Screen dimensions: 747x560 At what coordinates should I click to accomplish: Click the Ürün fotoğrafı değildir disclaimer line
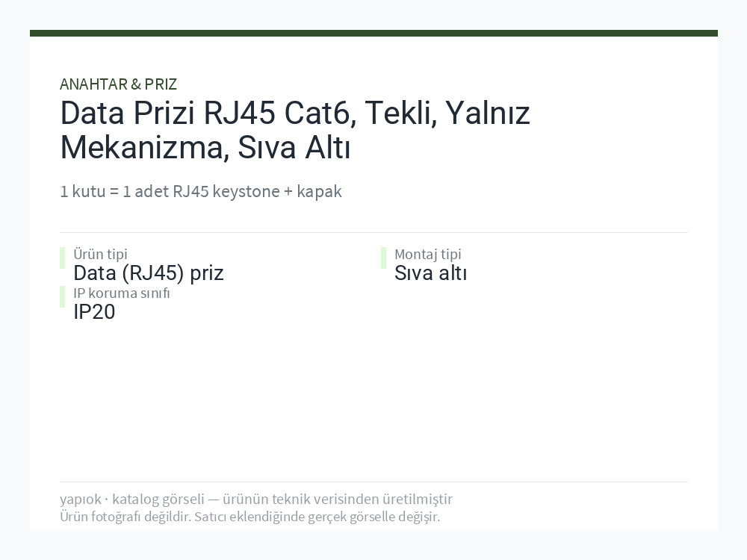pyautogui.click(x=249, y=517)
